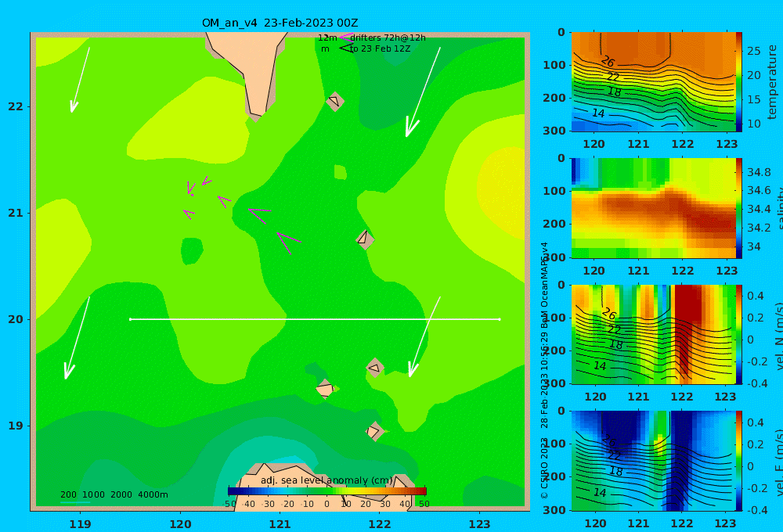
Task: Click the '200 1000 2000 4000m' depth legend
Action: [114, 494]
